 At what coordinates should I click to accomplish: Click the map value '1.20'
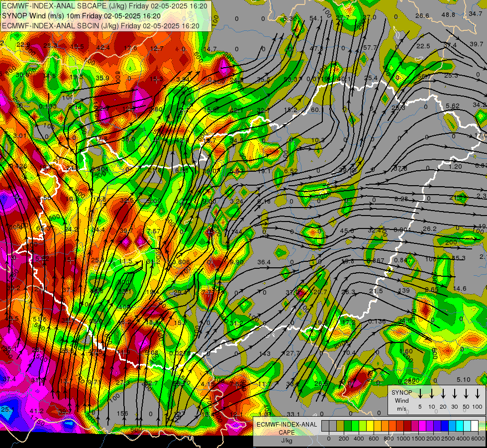455,166
